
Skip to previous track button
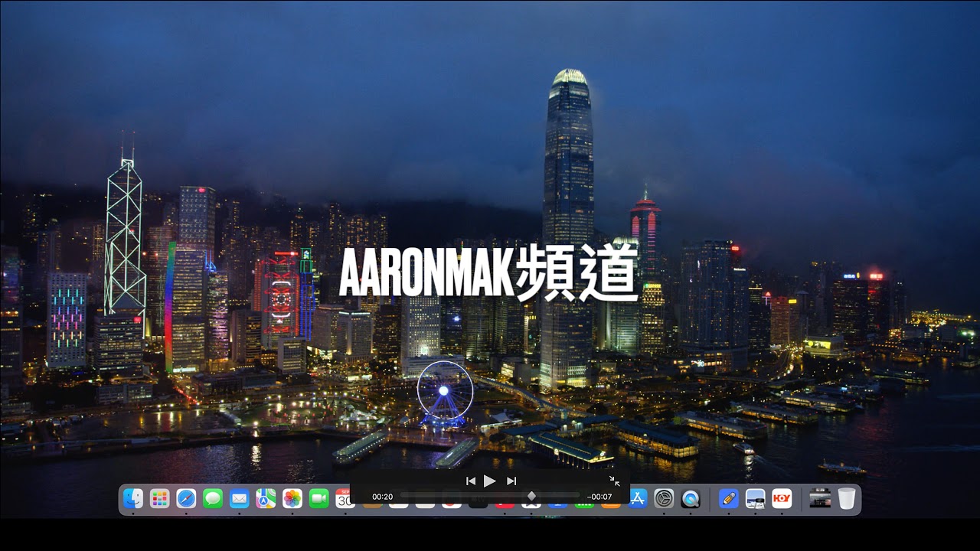pos(471,481)
